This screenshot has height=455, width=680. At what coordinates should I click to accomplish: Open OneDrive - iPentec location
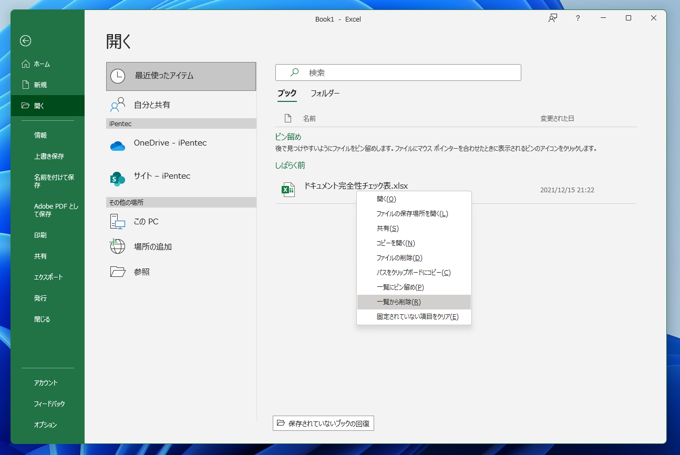(x=181, y=144)
